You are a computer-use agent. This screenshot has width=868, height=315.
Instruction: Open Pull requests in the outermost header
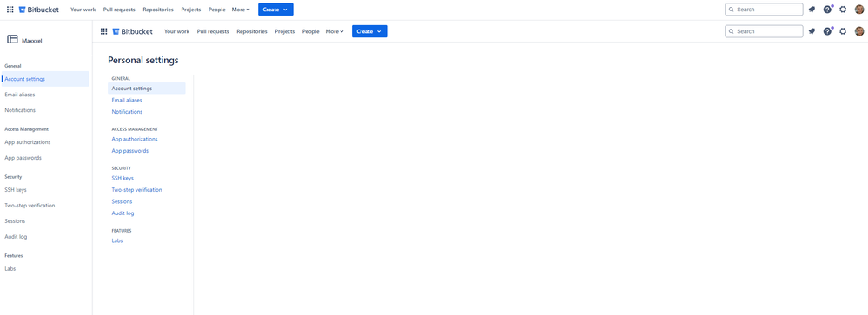coord(119,10)
